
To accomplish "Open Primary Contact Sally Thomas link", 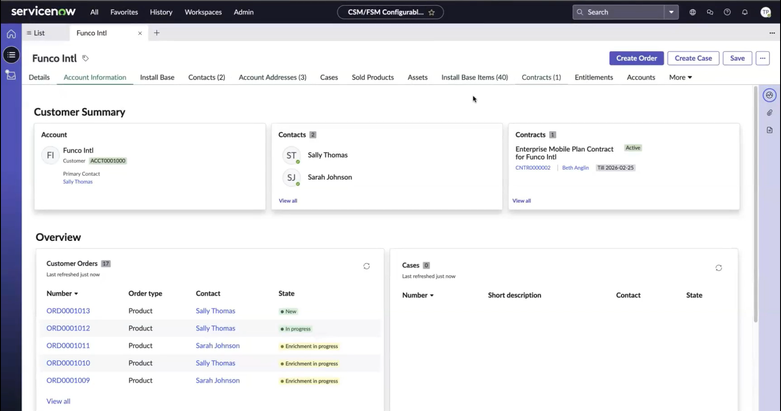I will click(78, 182).
